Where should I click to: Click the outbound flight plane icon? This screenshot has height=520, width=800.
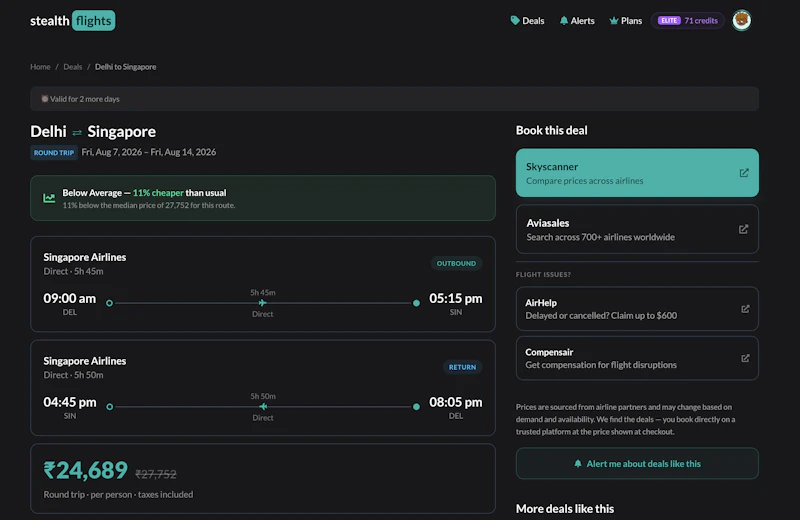pos(262,303)
